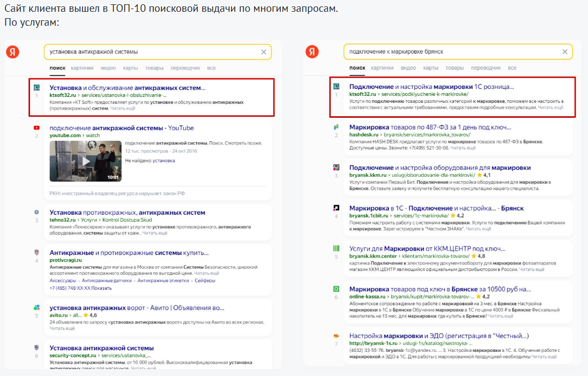Clear the query 'установка антикражной системы'

(x=264, y=52)
